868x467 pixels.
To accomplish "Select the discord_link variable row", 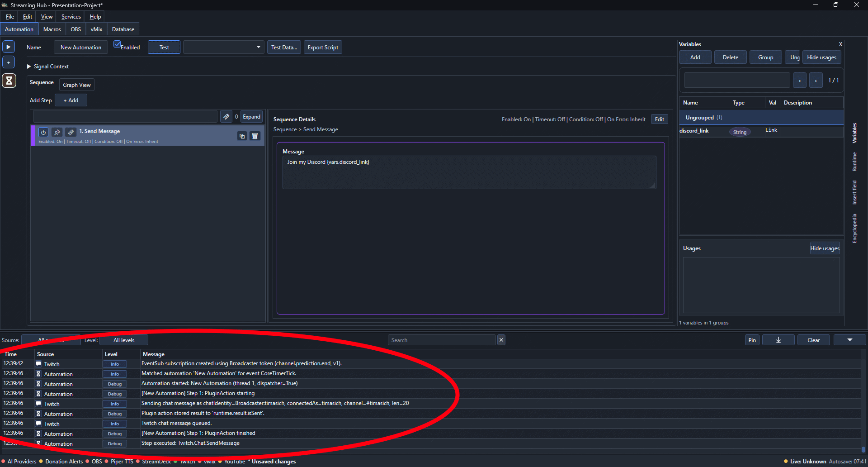I will [x=761, y=131].
